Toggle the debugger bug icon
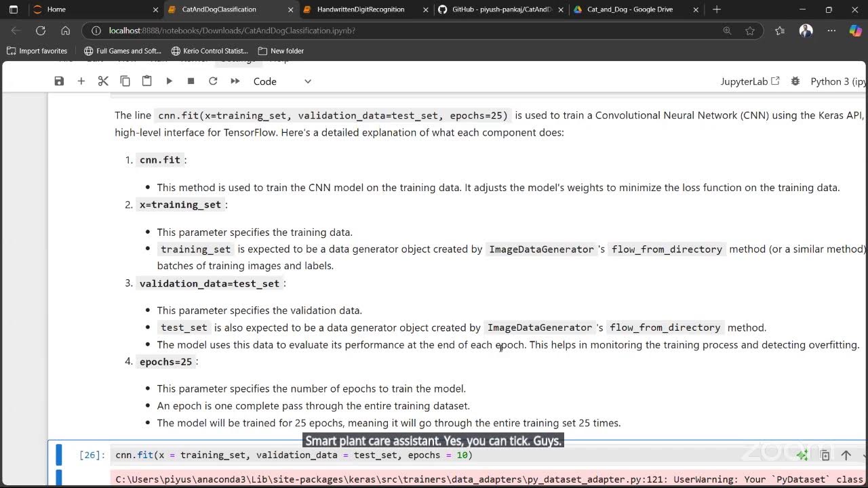Image resolution: width=868 pixels, height=488 pixels. click(795, 81)
